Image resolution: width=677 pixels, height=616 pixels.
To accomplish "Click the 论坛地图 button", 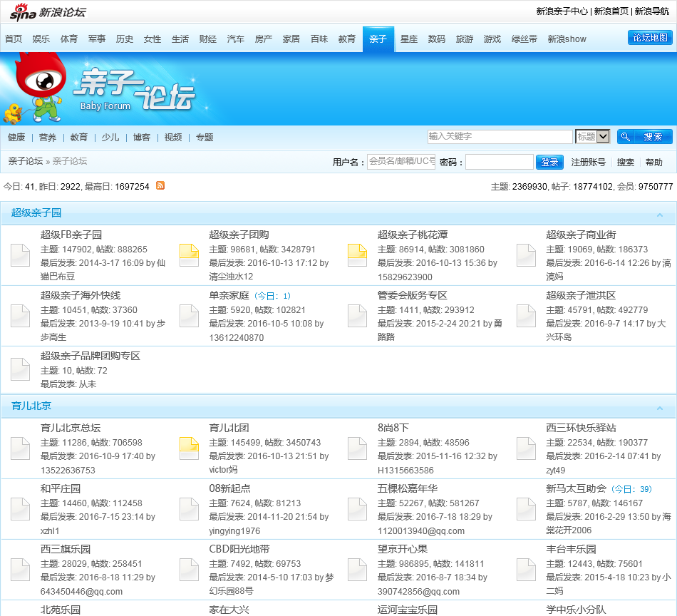I will tap(650, 38).
